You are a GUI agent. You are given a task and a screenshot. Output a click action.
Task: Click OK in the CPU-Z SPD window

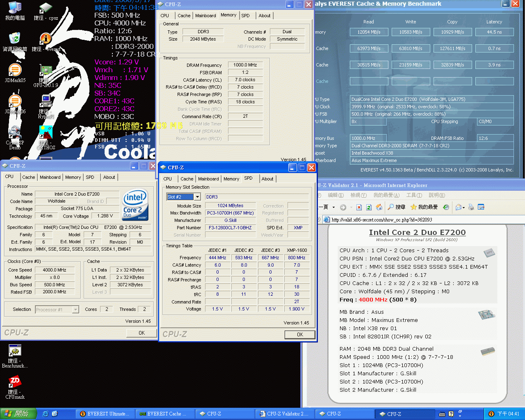[x=300, y=335]
